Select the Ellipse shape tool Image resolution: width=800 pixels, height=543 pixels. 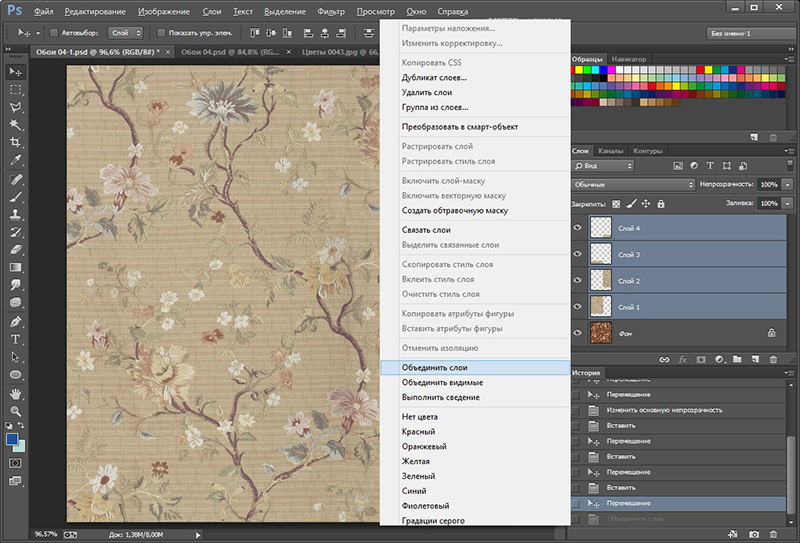pos(15,375)
